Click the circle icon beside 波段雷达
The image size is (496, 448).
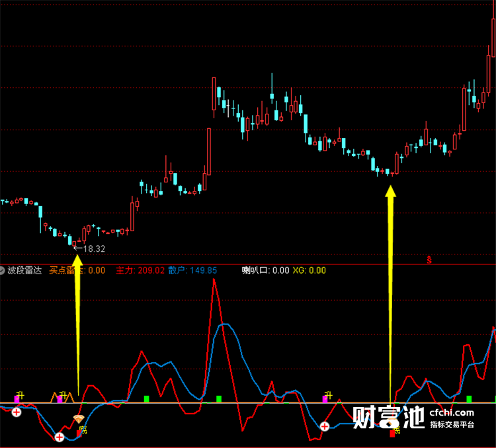tap(1, 271)
